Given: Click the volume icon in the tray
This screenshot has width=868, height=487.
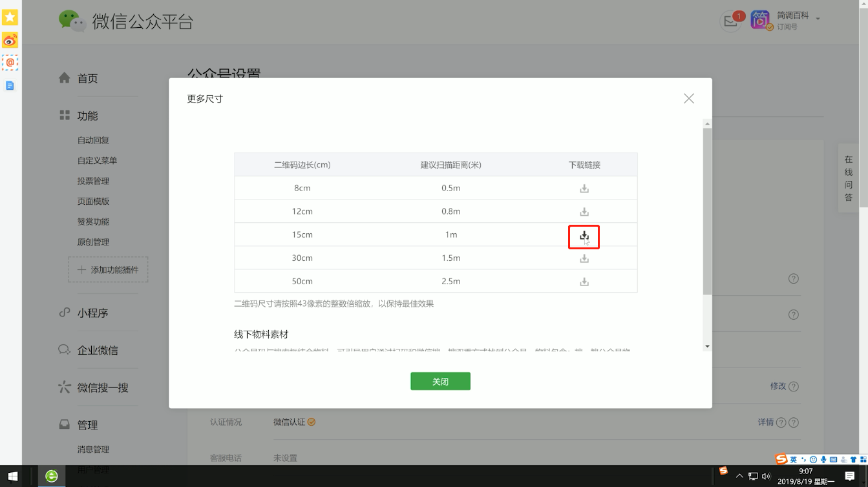Looking at the screenshot, I should coord(766,477).
